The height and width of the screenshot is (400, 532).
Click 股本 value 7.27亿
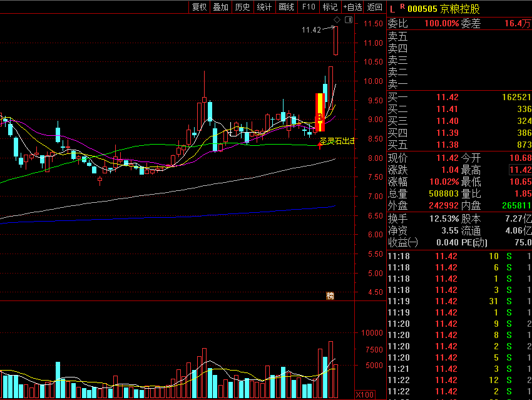point(518,219)
